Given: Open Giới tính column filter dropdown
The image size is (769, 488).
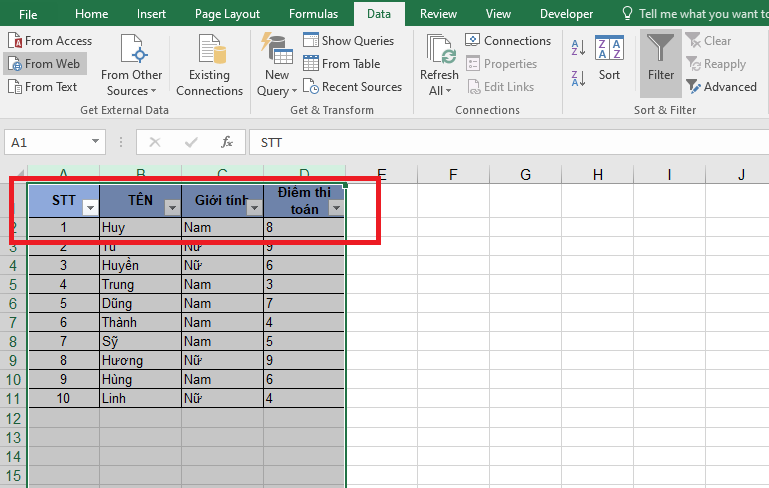Looking at the screenshot, I should [x=254, y=208].
